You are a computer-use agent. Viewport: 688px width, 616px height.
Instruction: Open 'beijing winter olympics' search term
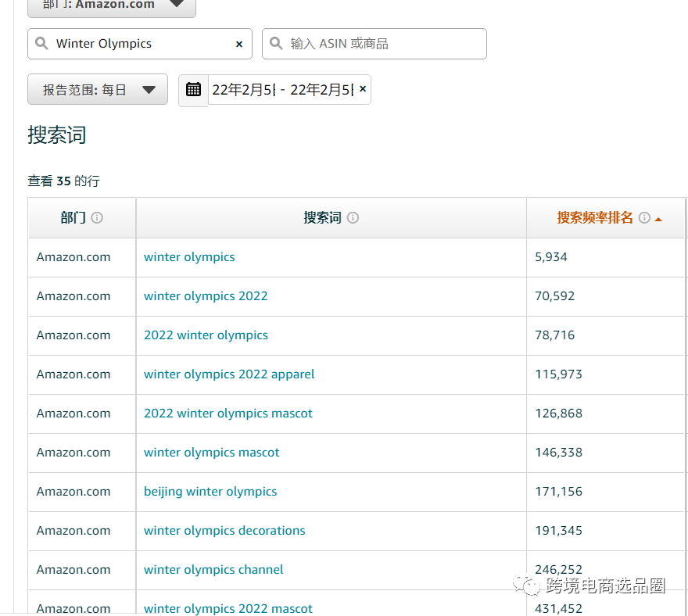[210, 492]
